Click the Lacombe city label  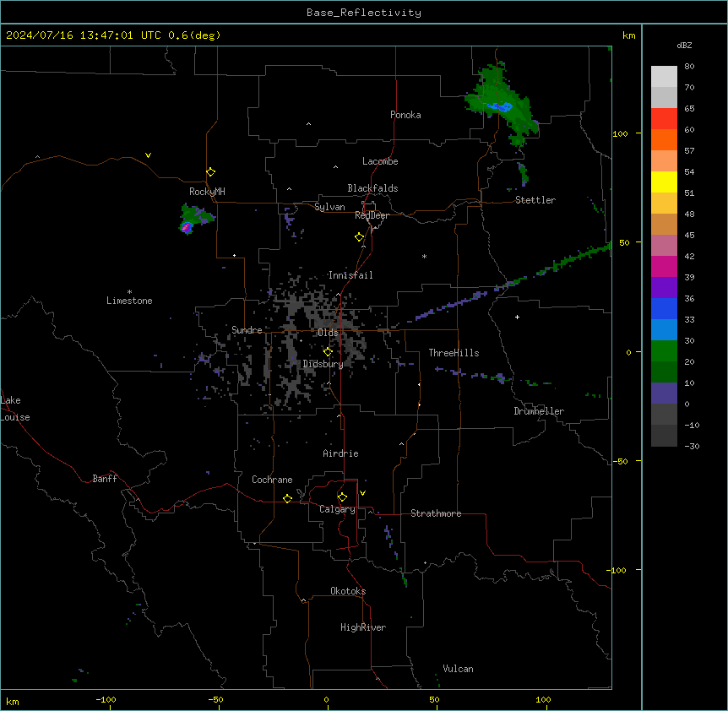coord(380,161)
